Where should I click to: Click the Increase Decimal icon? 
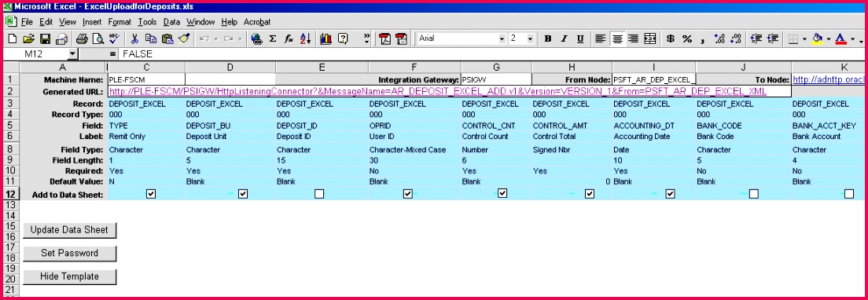click(719, 38)
